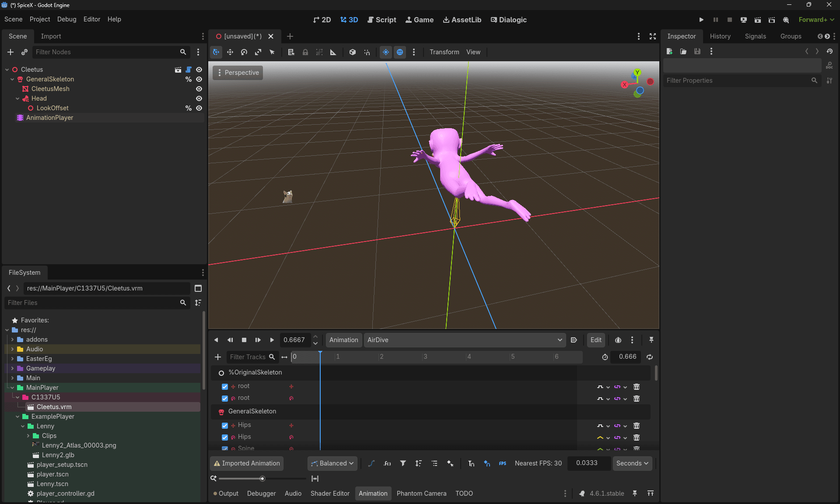
Task: Click the add new node plus icon
Action: [10, 52]
